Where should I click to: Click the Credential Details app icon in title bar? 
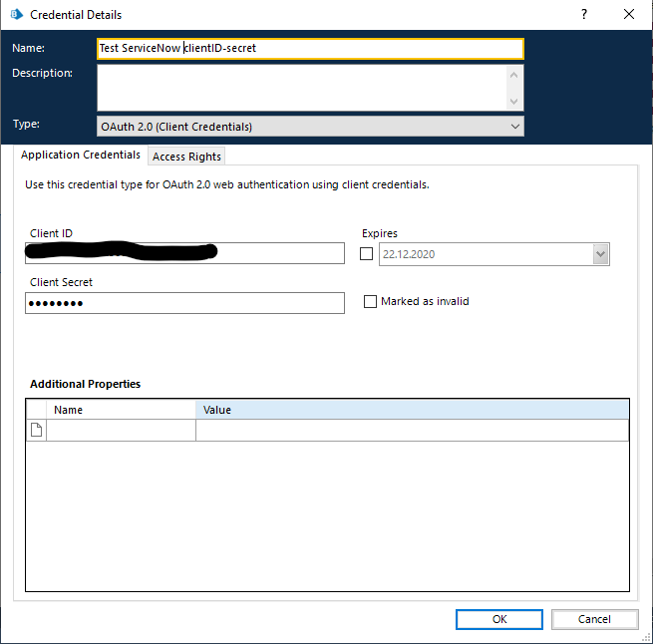(16, 15)
